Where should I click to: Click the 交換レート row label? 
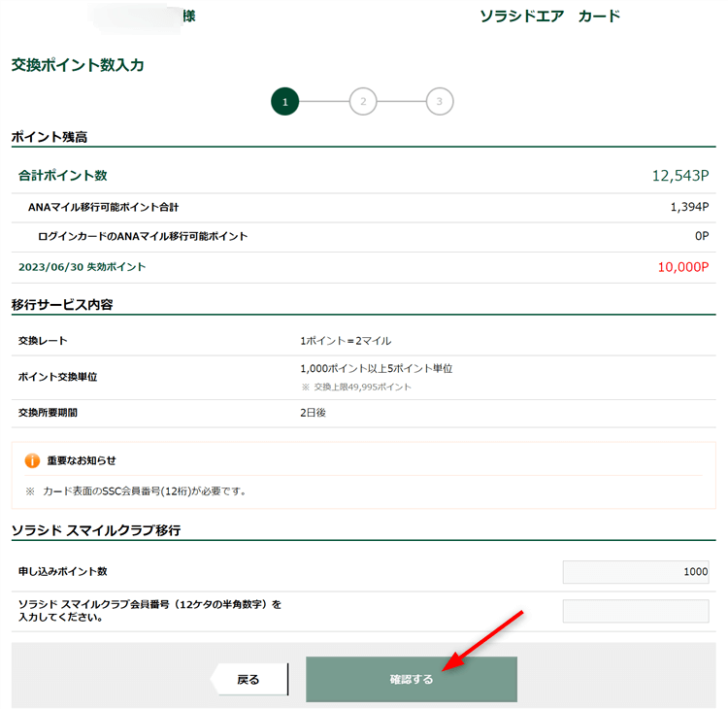click(43, 341)
